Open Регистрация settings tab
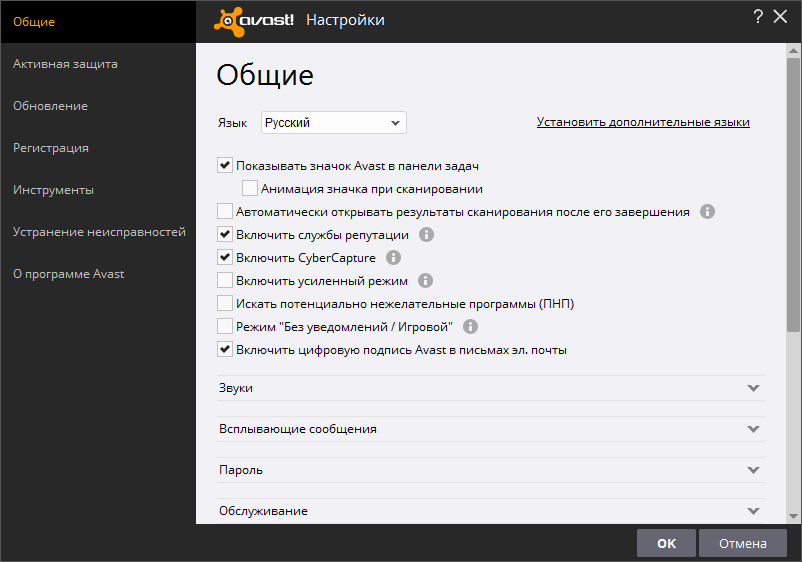The image size is (802, 562). tap(98, 148)
